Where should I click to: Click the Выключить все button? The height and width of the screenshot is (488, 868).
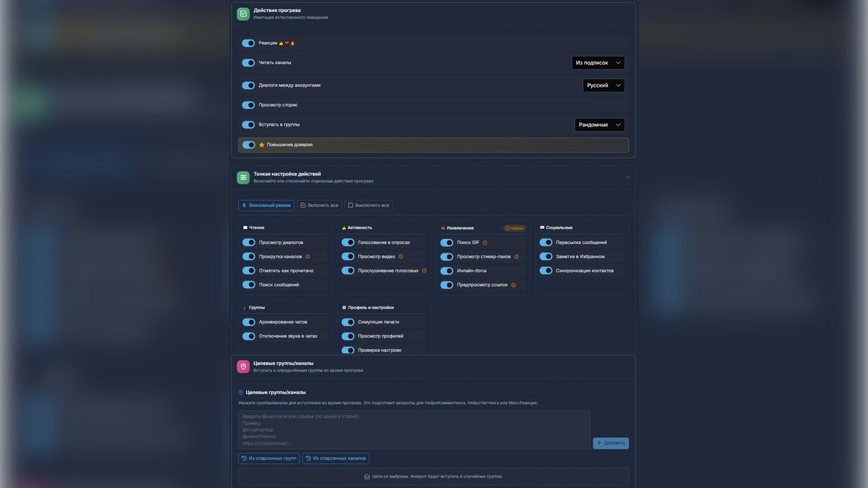point(368,205)
